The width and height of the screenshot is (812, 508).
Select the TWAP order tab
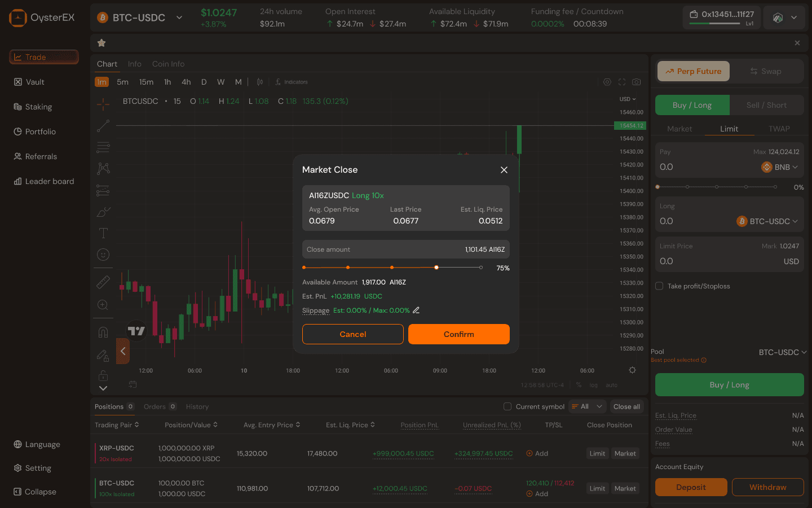(779, 129)
